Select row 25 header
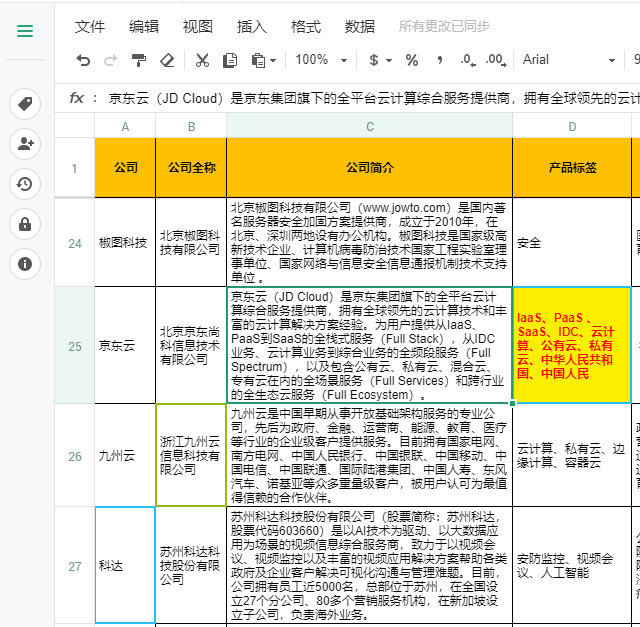This screenshot has width=640, height=627. [x=75, y=347]
